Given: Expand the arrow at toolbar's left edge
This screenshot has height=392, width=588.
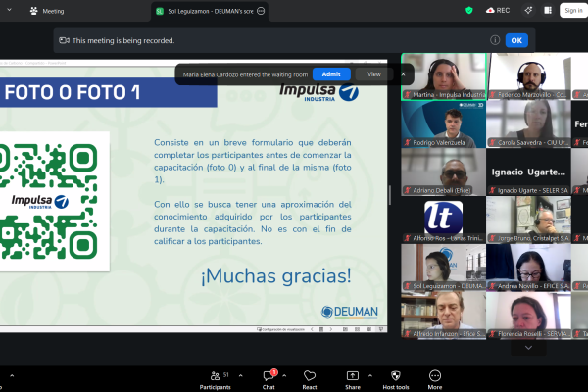Looking at the screenshot, I should click(12, 375).
